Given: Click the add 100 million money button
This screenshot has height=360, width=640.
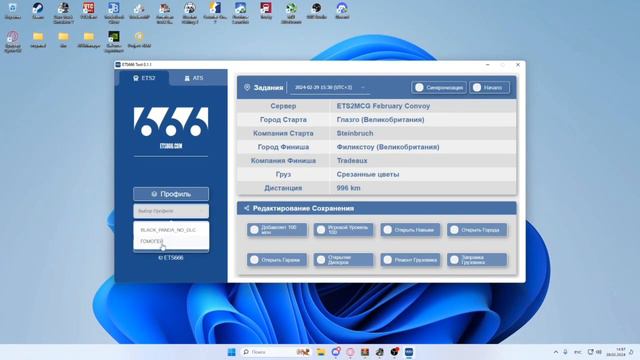Looking at the screenshot, I should (277, 230).
